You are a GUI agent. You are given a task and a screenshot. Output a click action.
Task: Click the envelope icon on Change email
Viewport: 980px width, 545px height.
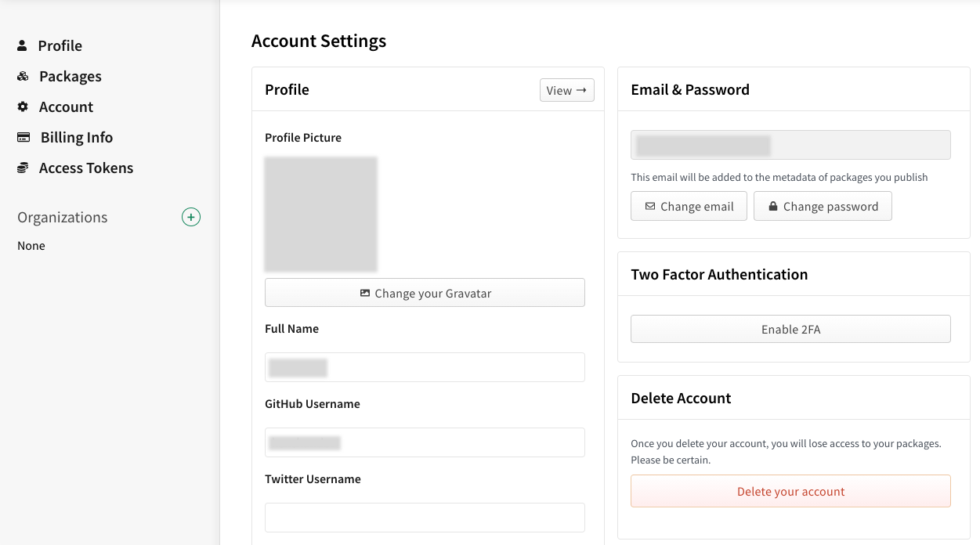point(650,206)
